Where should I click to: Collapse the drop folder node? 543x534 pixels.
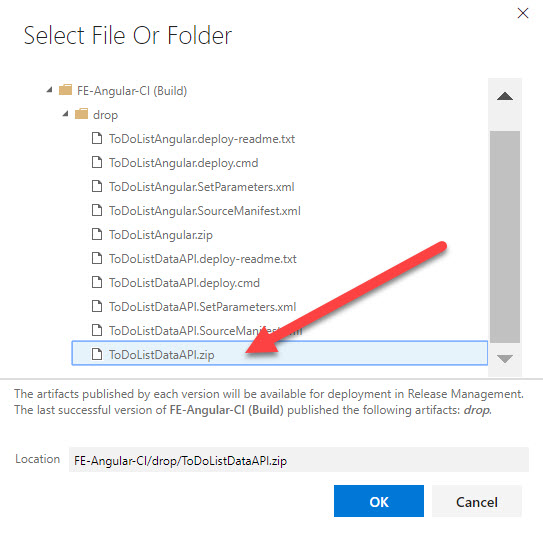[65, 114]
